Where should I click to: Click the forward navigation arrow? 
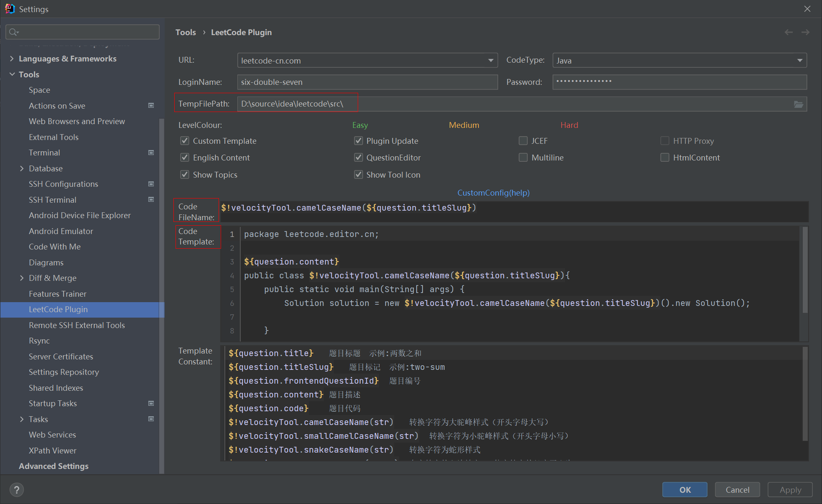[805, 33]
